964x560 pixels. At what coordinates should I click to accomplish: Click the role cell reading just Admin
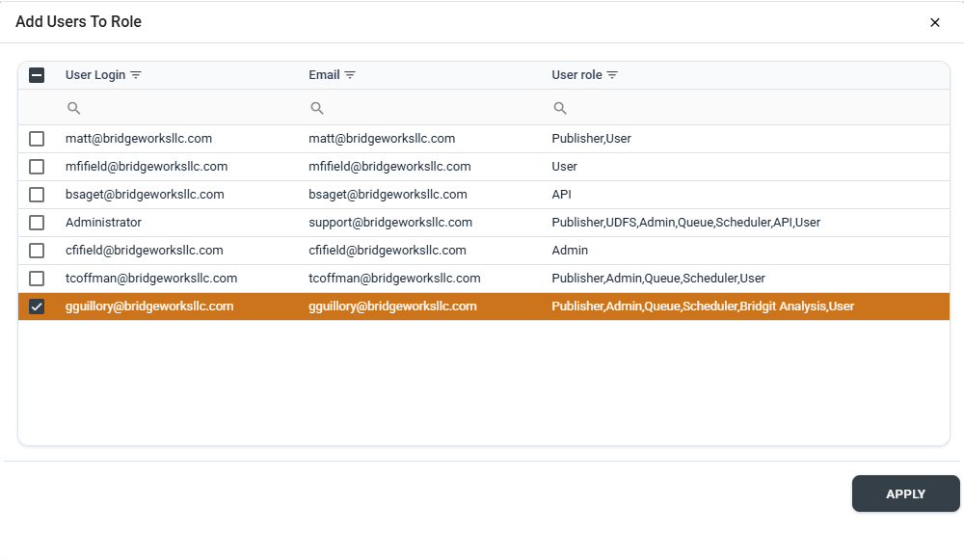(x=570, y=251)
